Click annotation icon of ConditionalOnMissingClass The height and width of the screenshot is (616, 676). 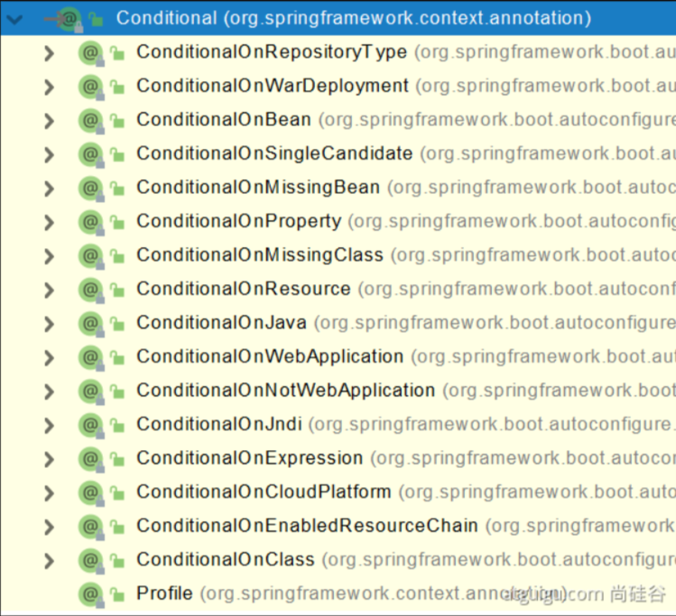[91, 257]
